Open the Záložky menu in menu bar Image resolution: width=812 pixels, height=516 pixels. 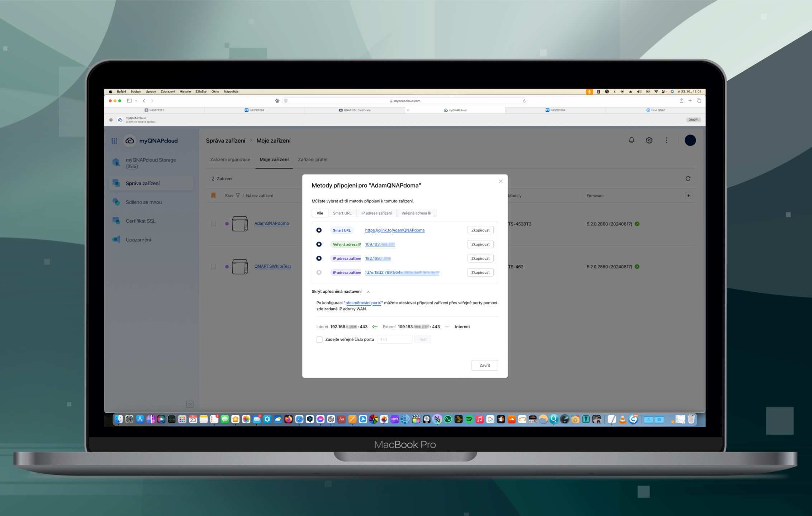(x=201, y=92)
